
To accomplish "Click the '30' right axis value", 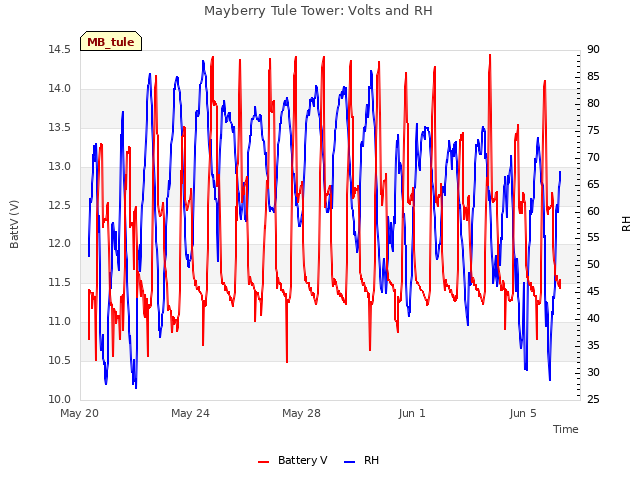I will coord(593,373).
